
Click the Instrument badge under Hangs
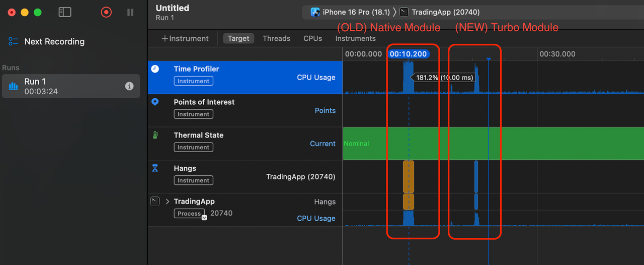pyautogui.click(x=193, y=180)
